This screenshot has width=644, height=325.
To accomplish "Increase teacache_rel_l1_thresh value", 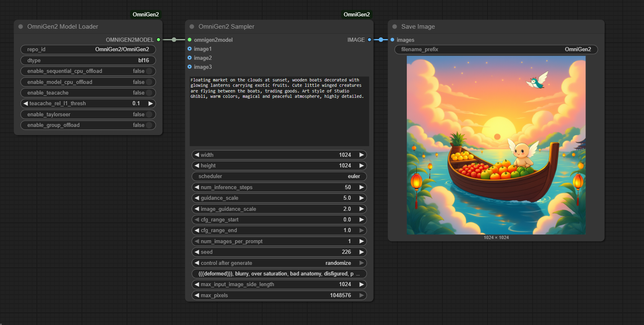I will coord(151,104).
